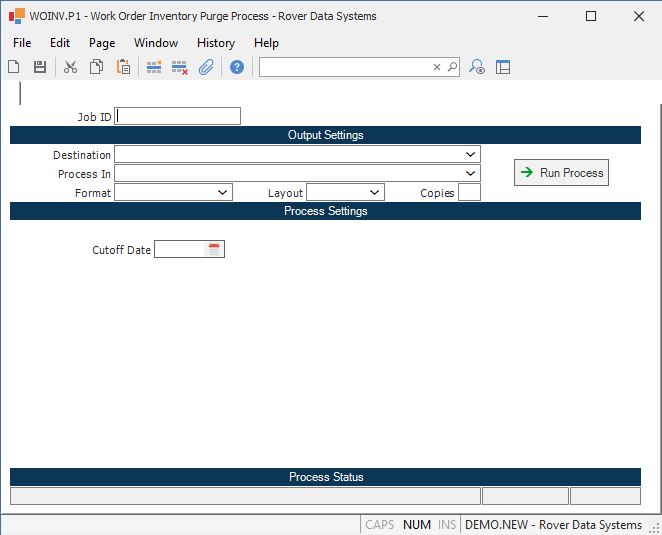
Task: Click the Copy icon in toolbar
Action: coord(97,67)
